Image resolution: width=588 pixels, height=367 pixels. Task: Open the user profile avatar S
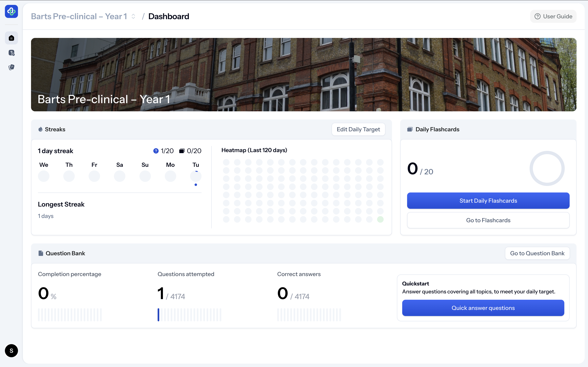coord(11,350)
